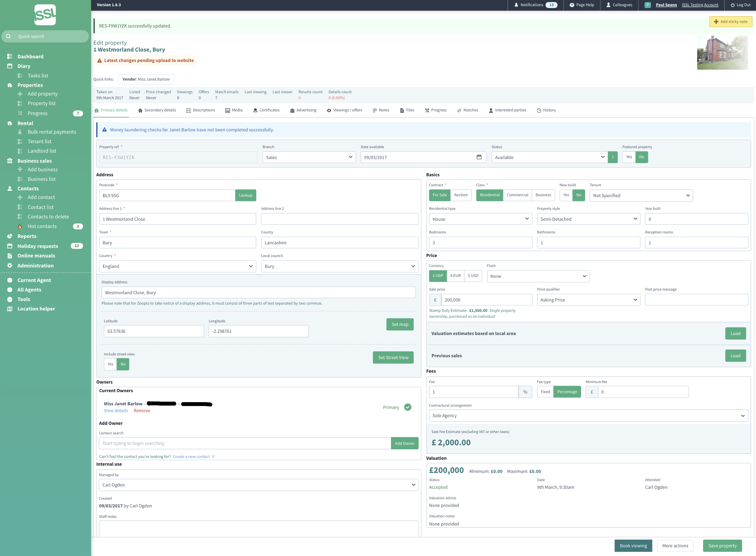Click the Save property button
The height and width of the screenshot is (556, 756).
pyautogui.click(x=722, y=546)
